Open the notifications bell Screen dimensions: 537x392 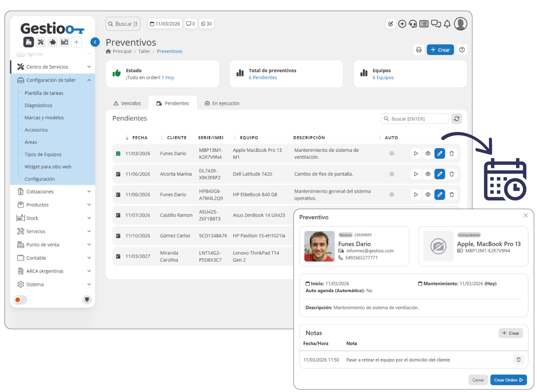[447, 24]
